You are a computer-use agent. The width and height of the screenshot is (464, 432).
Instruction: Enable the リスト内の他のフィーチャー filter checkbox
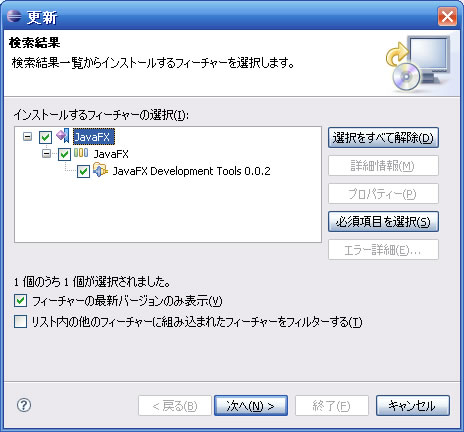(x=20, y=322)
